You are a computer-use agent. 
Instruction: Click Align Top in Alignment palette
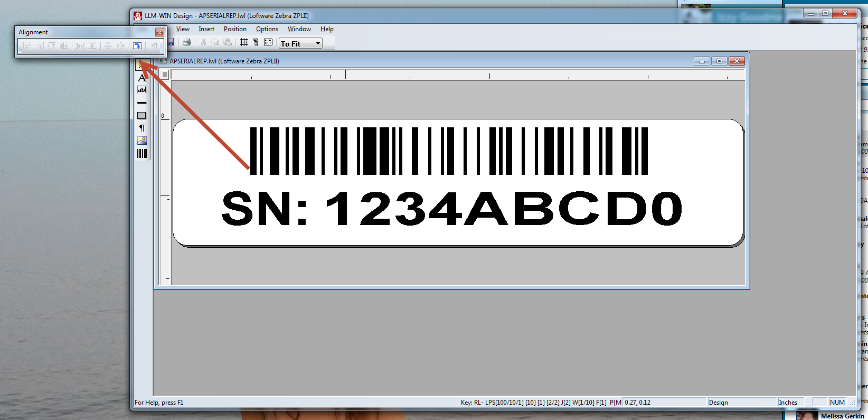(x=52, y=46)
